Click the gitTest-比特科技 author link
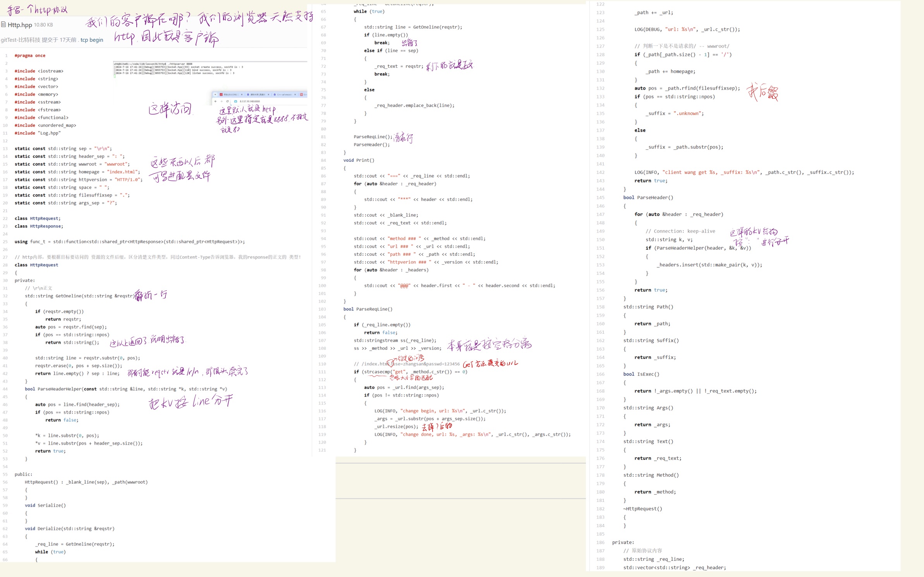Viewport: 924px width, 577px height. click(20, 40)
